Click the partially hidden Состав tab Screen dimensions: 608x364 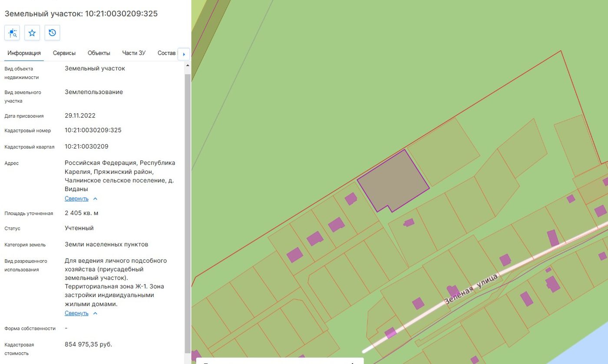coord(167,53)
